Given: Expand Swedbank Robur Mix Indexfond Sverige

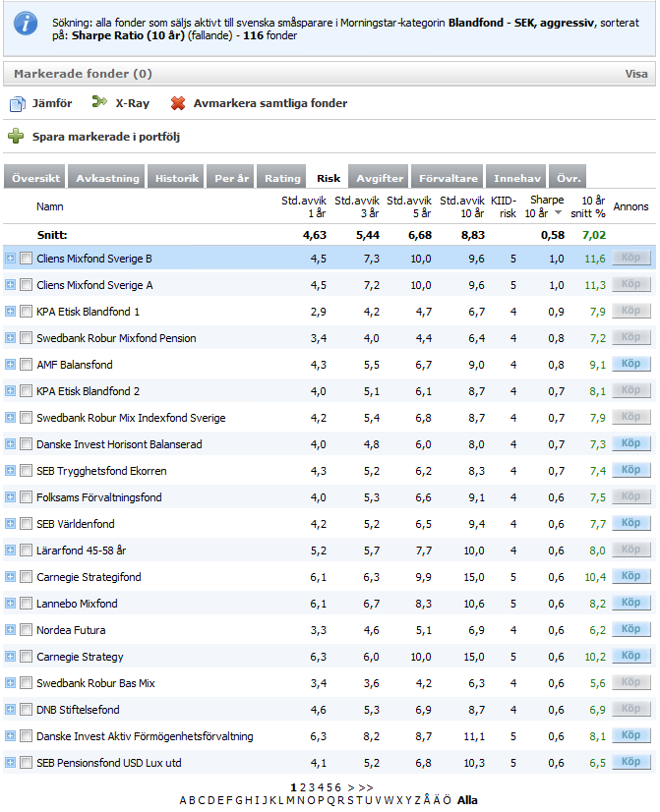Looking at the screenshot, I should [10, 417].
